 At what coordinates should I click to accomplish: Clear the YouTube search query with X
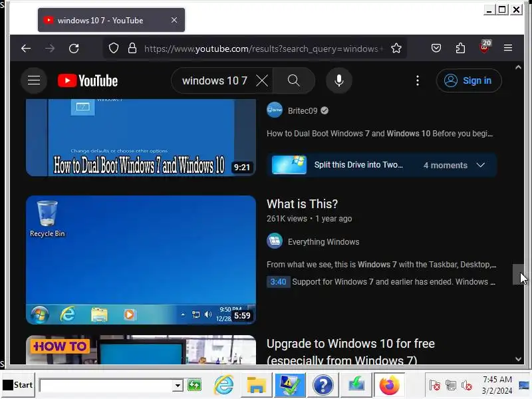point(262,80)
